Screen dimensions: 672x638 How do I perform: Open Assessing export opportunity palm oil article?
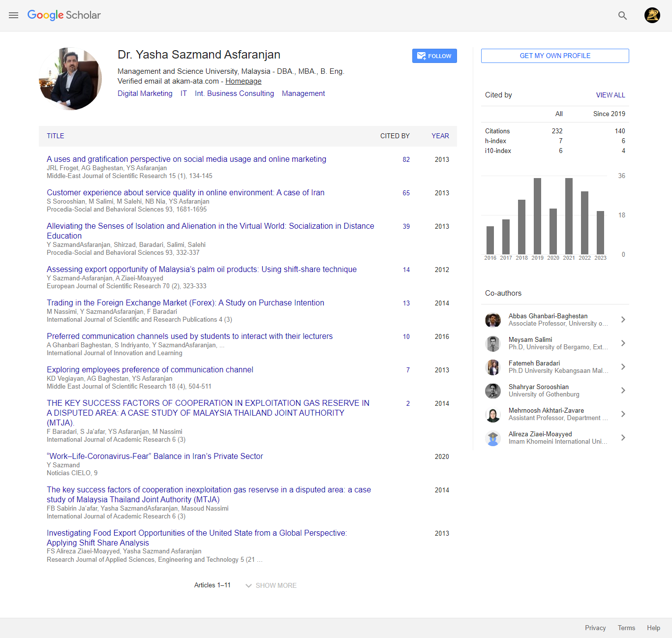202,269
